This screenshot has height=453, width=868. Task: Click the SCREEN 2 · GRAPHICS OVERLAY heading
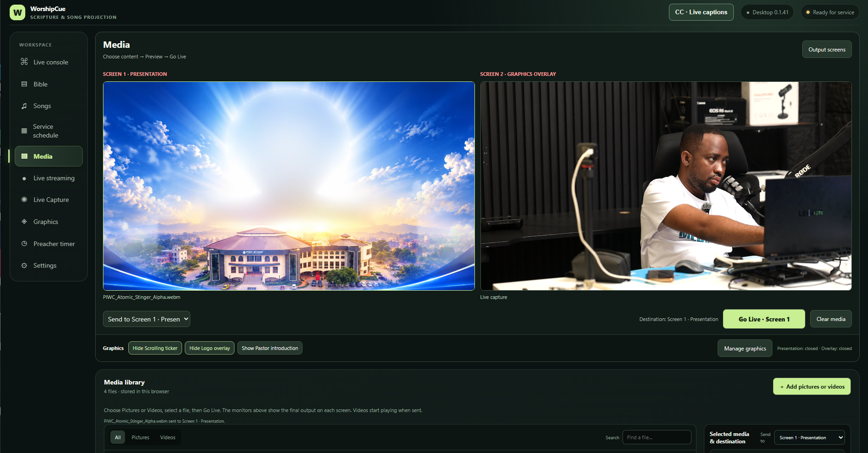point(518,74)
